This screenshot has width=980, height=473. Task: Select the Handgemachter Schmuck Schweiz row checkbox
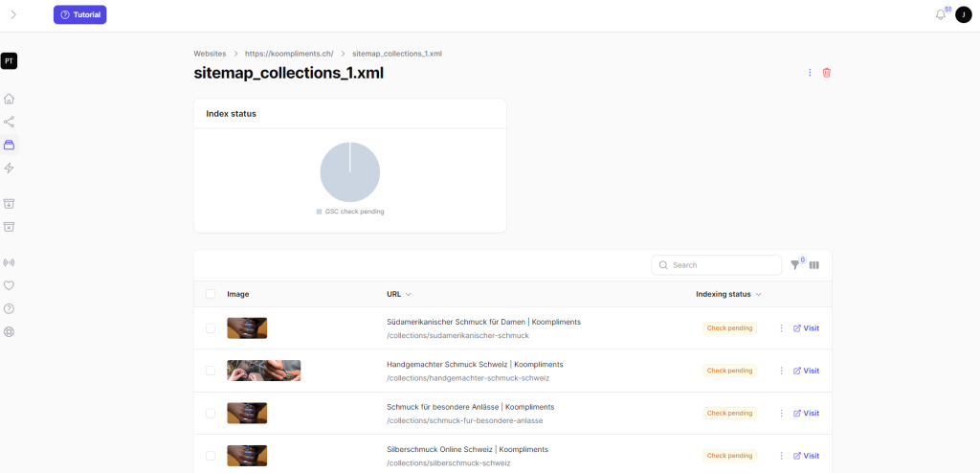[211, 371]
